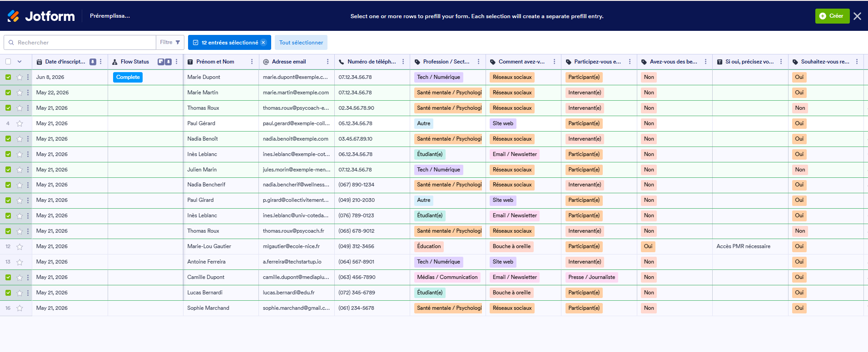This screenshot has height=352, width=868.
Task: Open the Profession / Sect... column options menu
Action: 478,62
